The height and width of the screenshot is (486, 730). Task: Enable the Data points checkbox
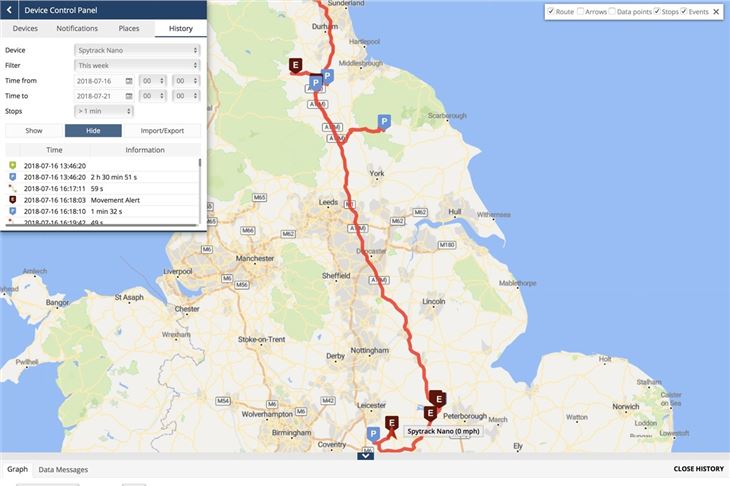click(612, 11)
